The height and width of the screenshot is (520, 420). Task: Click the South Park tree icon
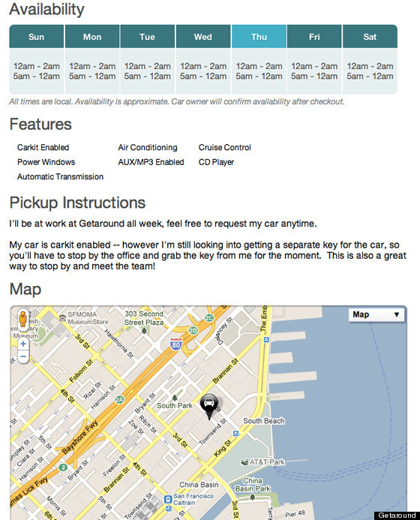click(175, 397)
